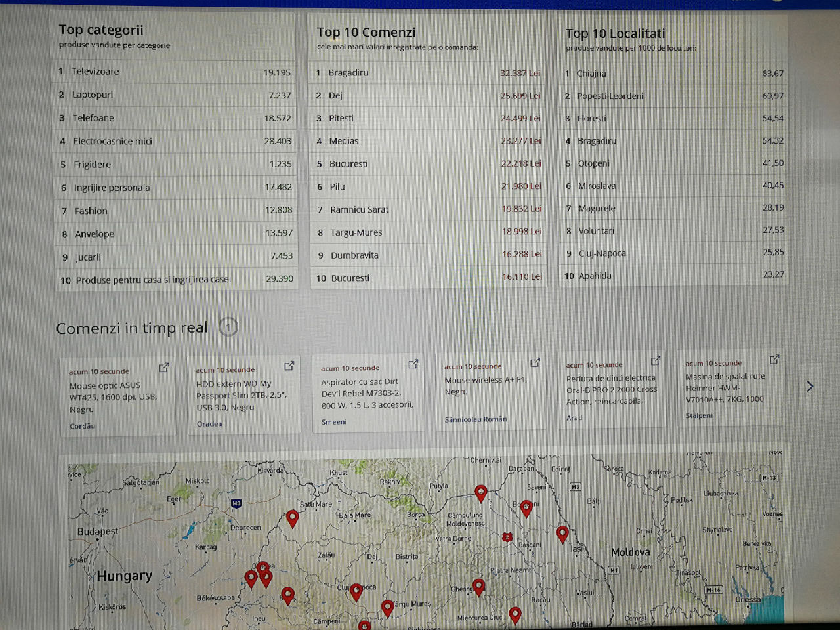Viewport: 840px width, 630px height.
Task: Open external link on Oral-B periuta card
Action: (655, 361)
